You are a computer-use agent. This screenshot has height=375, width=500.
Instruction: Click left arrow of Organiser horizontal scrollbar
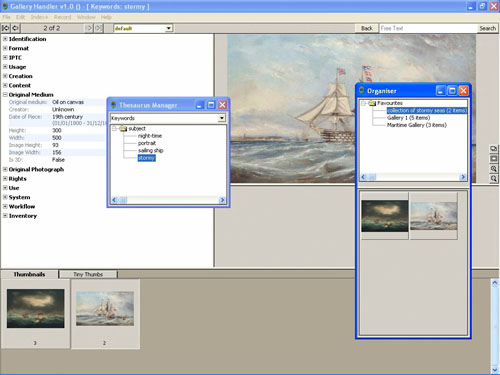pos(364,177)
